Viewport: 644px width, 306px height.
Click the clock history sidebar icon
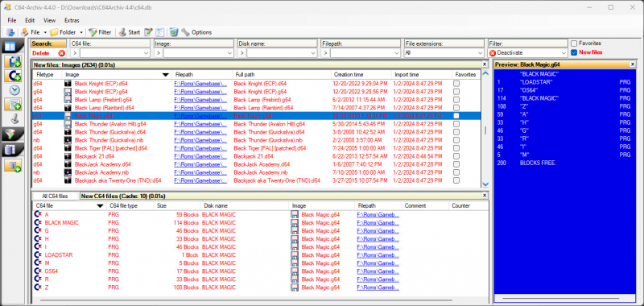[x=14, y=90]
